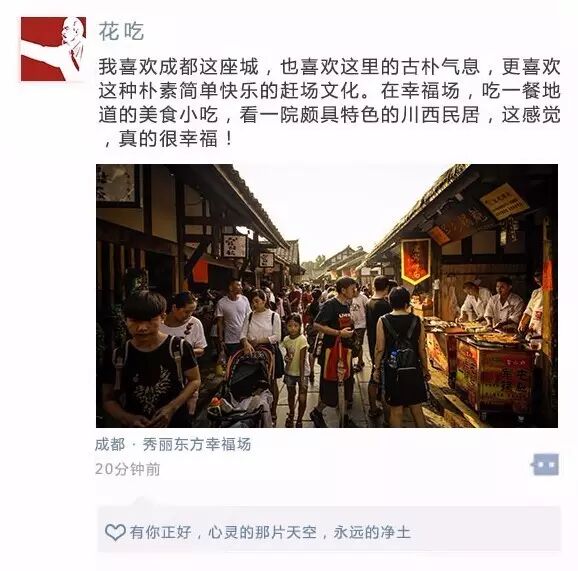Click the gray likes bar background
The height and width of the screenshot is (571, 578).
(x=329, y=529)
